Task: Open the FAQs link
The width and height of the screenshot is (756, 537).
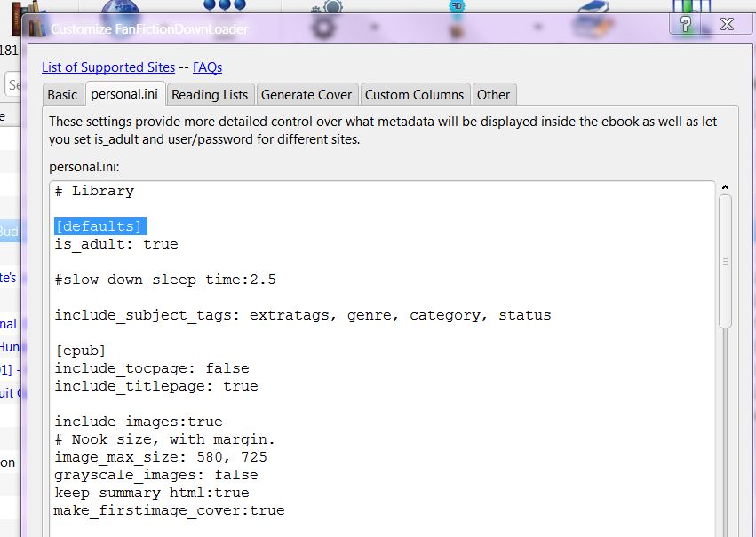Action: click(207, 67)
